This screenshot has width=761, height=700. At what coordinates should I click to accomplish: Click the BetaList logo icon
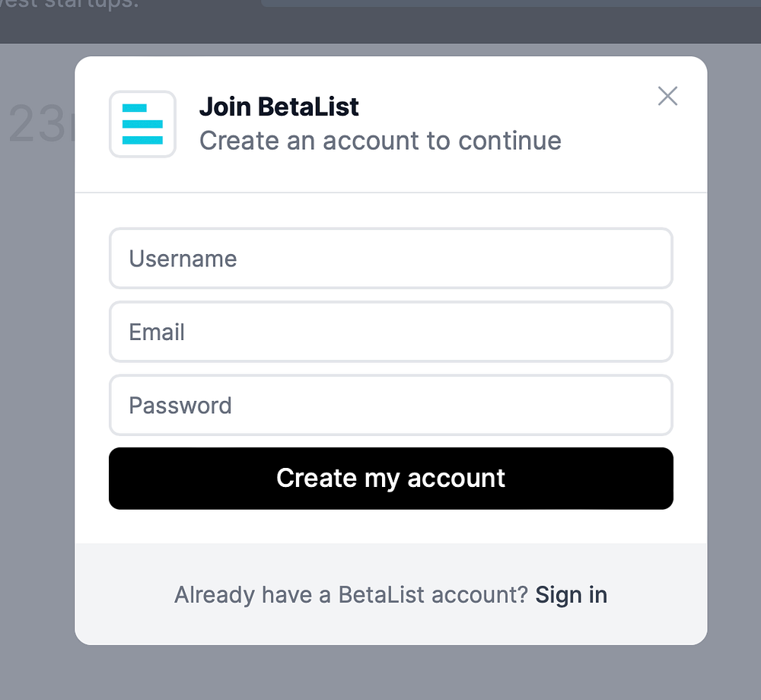tap(142, 124)
